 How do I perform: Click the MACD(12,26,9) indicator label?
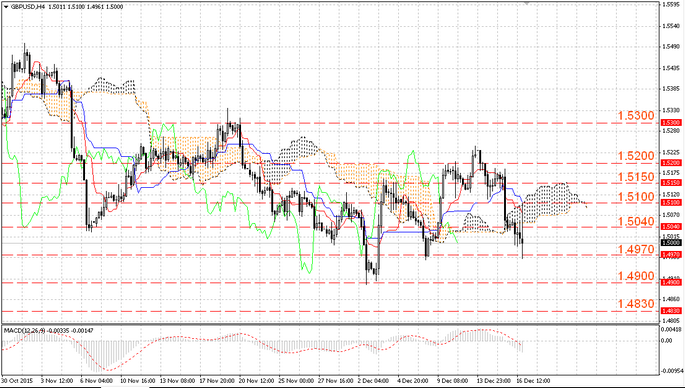tap(19, 331)
